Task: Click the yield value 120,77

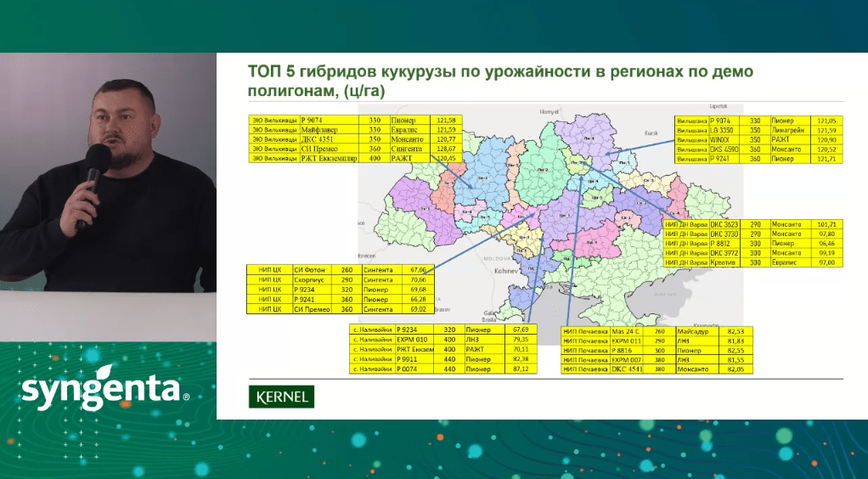Action: pyautogui.click(x=446, y=139)
